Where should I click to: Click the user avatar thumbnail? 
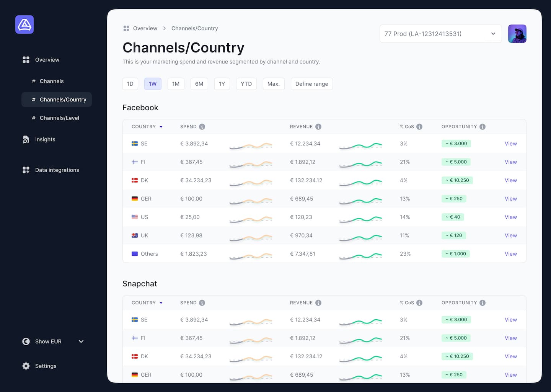pyautogui.click(x=517, y=34)
